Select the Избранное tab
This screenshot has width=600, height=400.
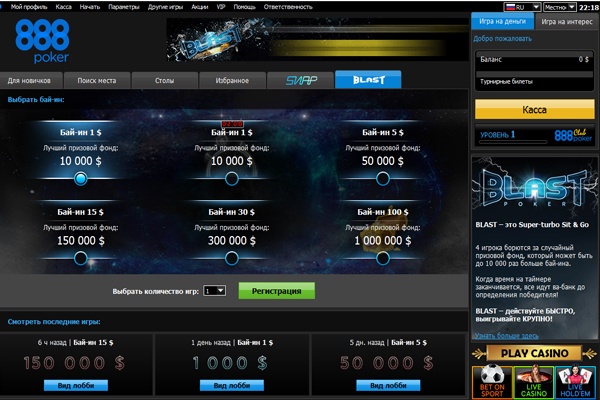232,81
